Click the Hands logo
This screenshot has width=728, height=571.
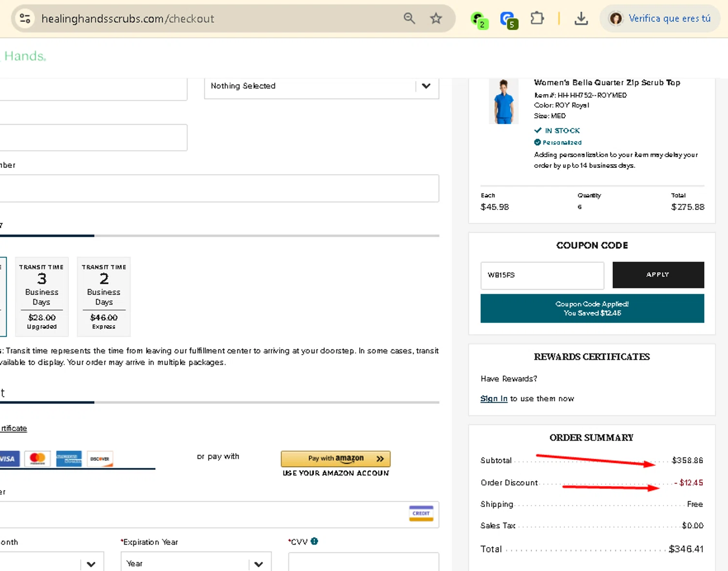[24, 56]
